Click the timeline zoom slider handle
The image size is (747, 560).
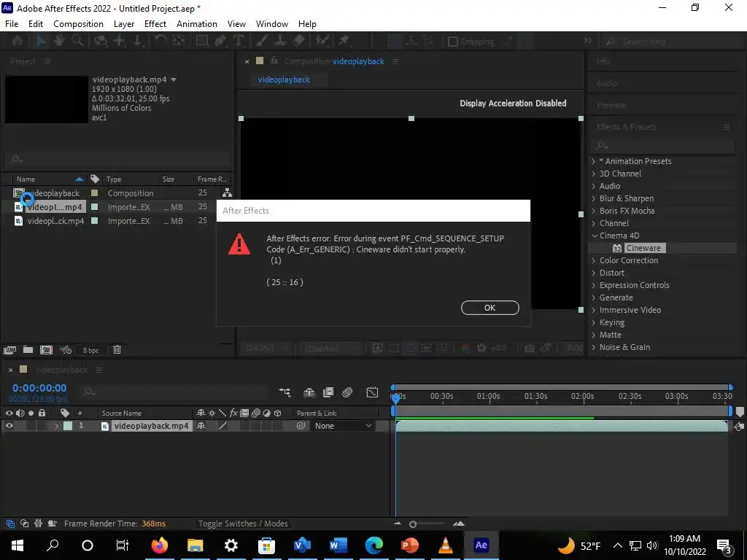(413, 524)
